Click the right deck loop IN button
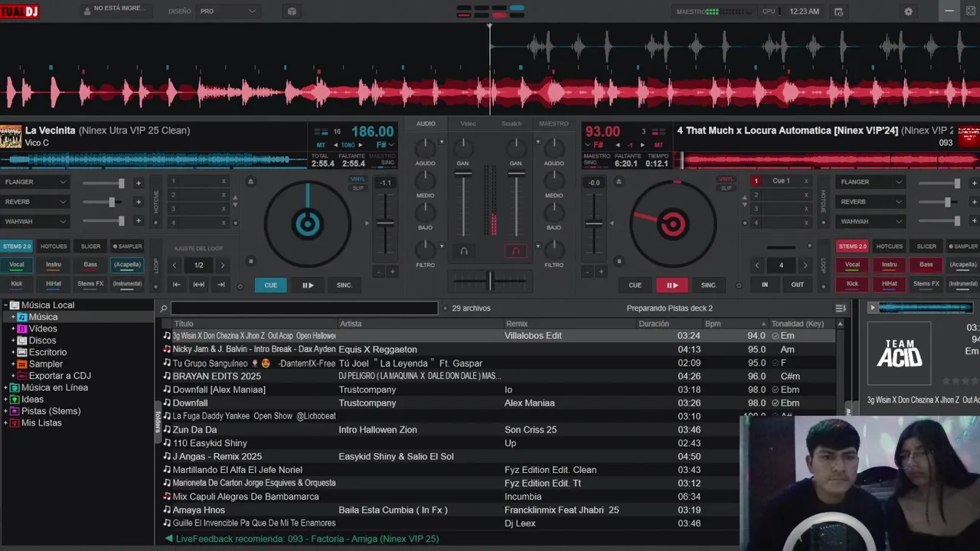 (x=765, y=285)
